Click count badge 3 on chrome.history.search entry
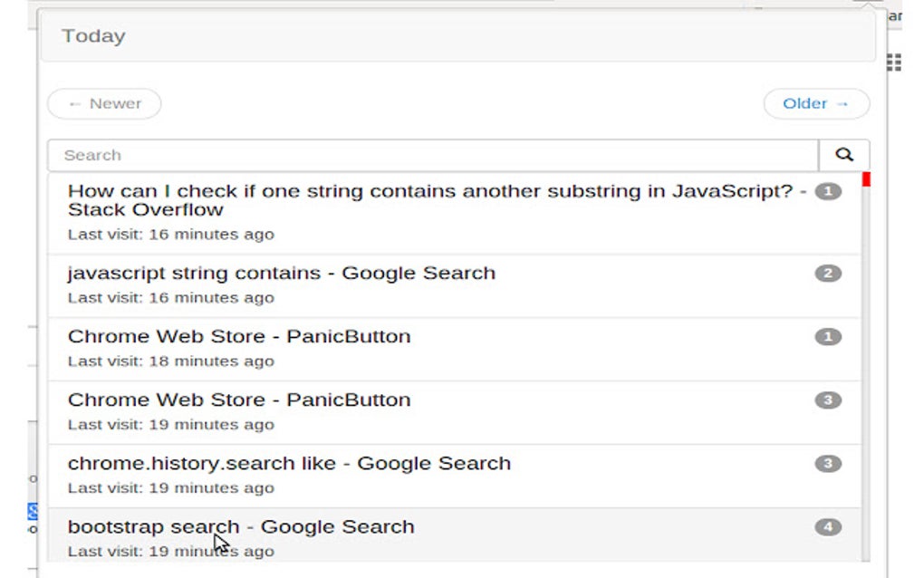 click(828, 464)
